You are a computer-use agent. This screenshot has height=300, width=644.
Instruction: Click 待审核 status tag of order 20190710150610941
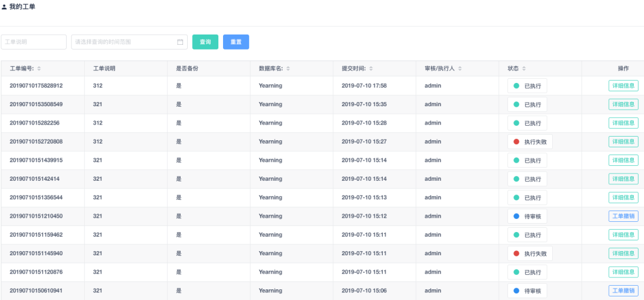[x=527, y=291]
